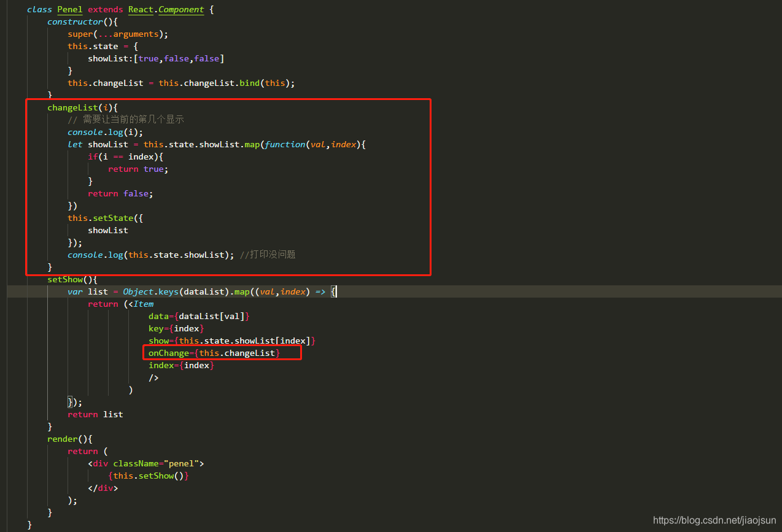Click the comment 需要让当前的第几个显示

pyautogui.click(x=126, y=120)
